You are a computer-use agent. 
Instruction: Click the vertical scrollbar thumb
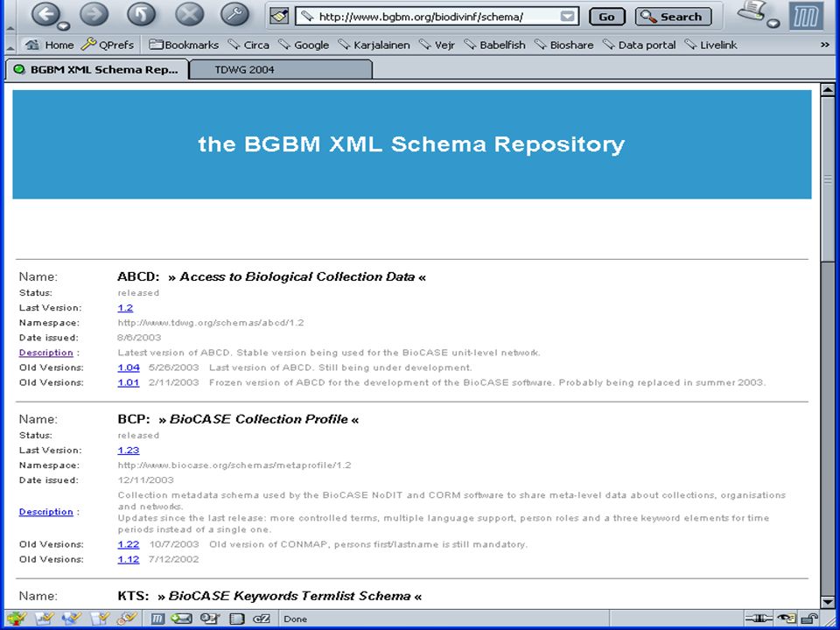tap(828, 179)
